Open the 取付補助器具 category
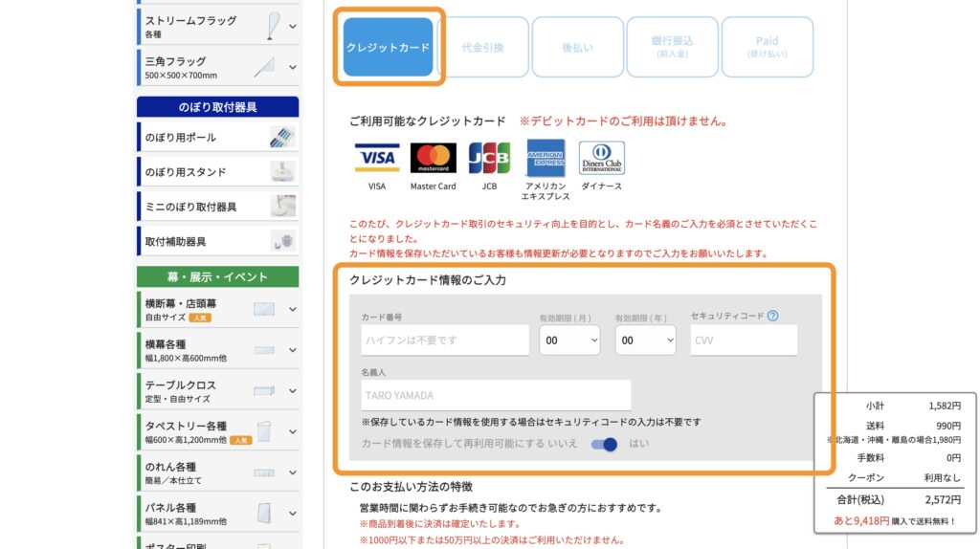980x549 pixels. pyautogui.click(x=217, y=241)
